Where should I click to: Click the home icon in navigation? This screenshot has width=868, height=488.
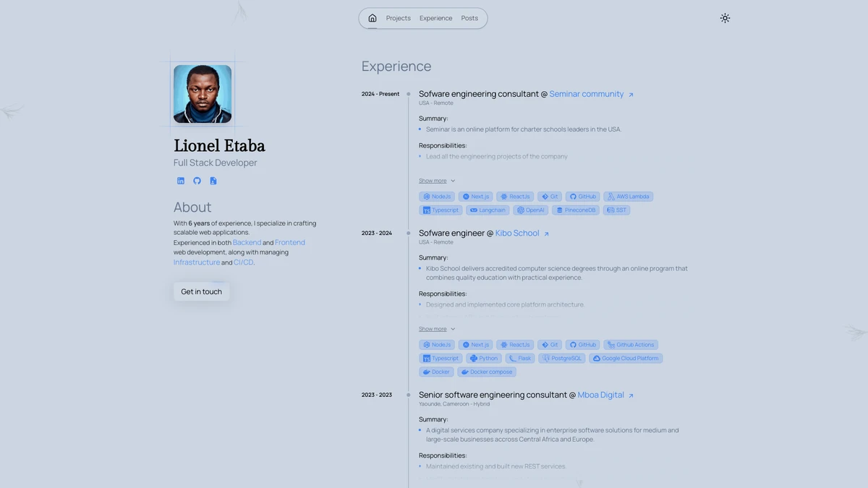(372, 18)
